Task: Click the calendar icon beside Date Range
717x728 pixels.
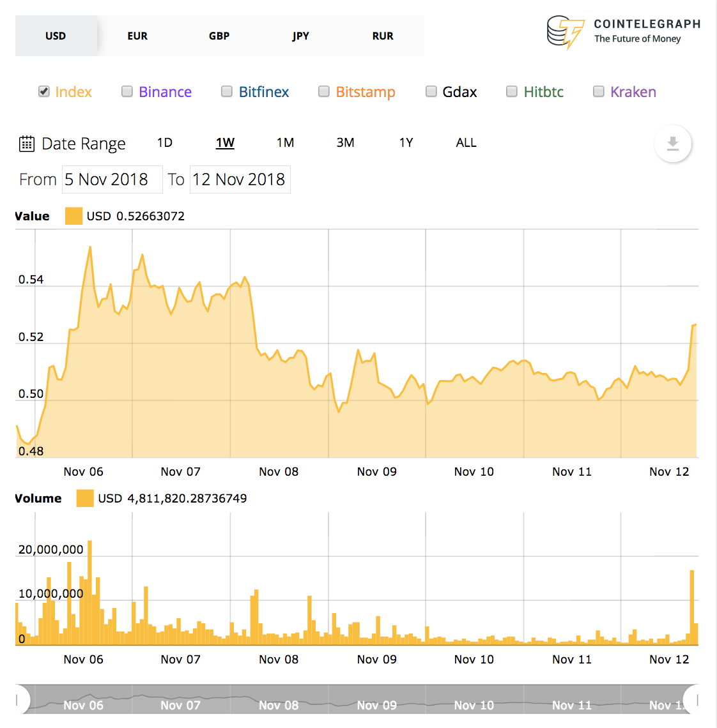Action: [x=26, y=144]
